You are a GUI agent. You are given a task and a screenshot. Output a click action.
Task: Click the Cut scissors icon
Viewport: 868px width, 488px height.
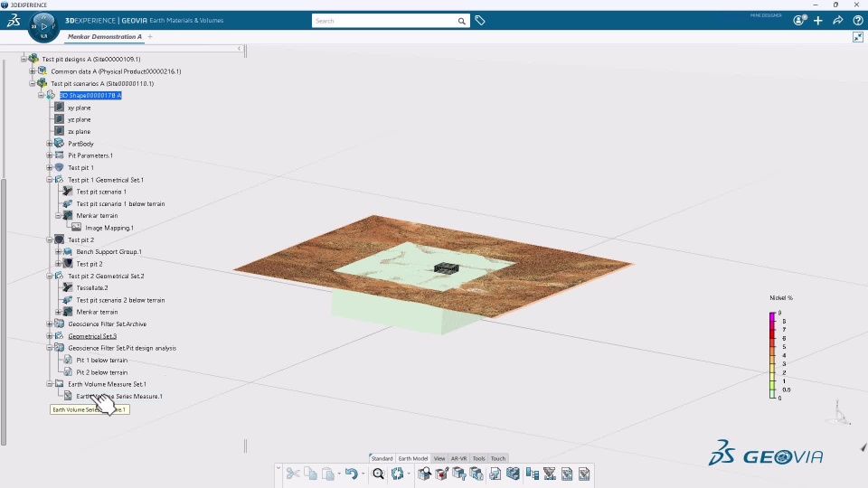click(293, 474)
